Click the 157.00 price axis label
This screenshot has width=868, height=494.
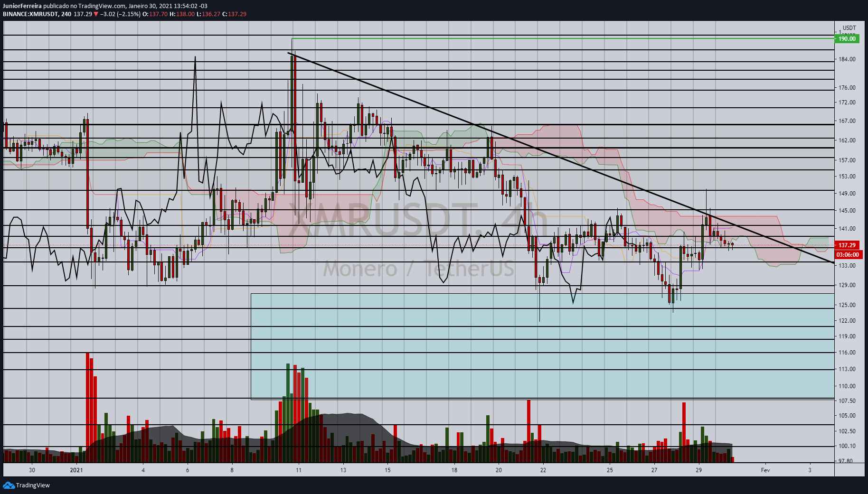pyautogui.click(x=847, y=160)
